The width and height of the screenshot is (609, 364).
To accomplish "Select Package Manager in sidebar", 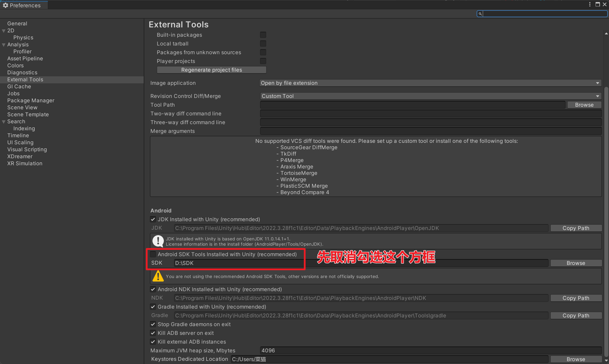I will click(x=31, y=101).
